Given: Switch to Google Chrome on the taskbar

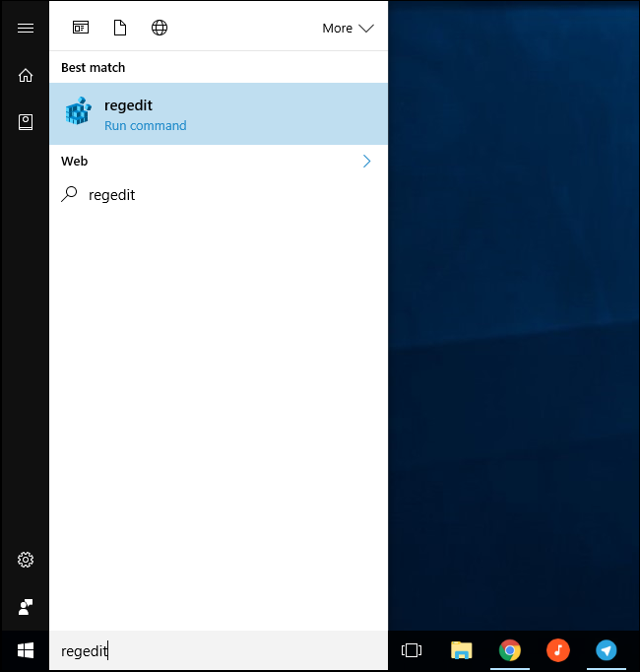Looking at the screenshot, I should (510, 650).
